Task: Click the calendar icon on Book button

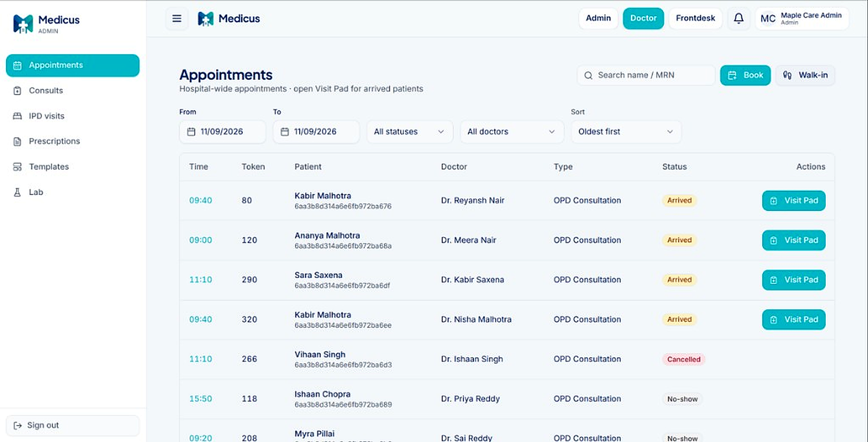Action: point(732,75)
